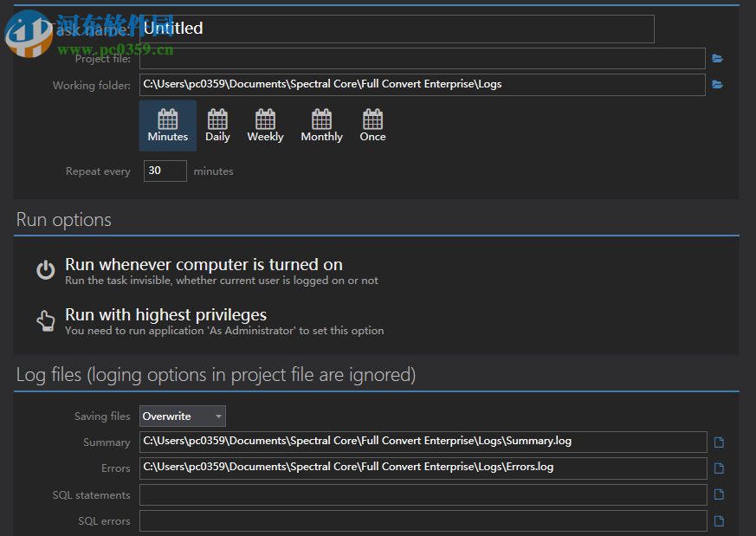Screen dimensions: 756x536
Task: Switch to the Once schedule tab
Action: pos(372,125)
